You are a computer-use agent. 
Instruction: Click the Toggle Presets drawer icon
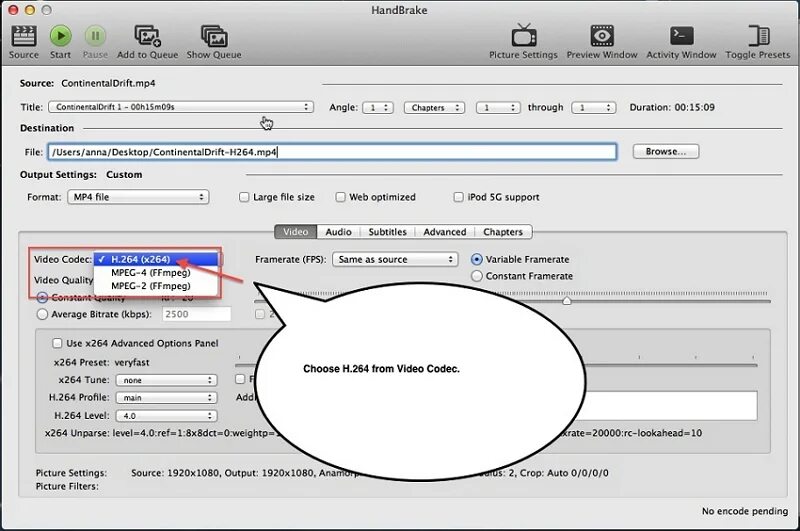[x=758, y=36]
